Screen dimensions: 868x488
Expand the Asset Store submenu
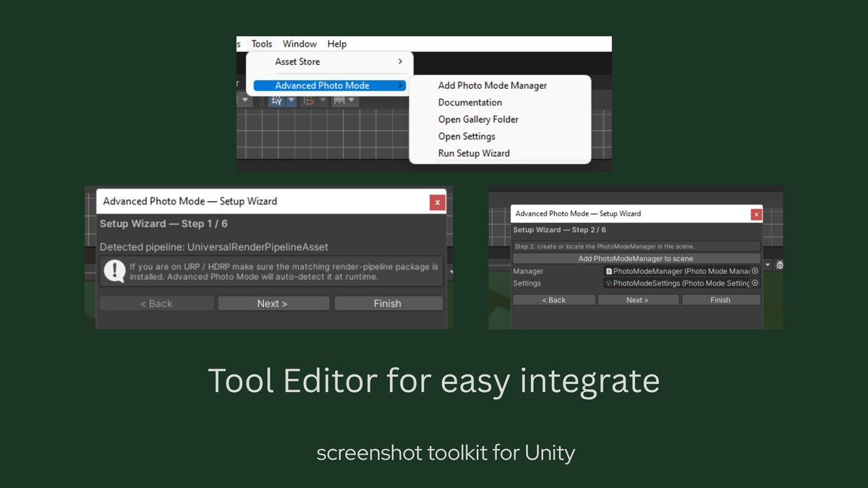tap(330, 62)
